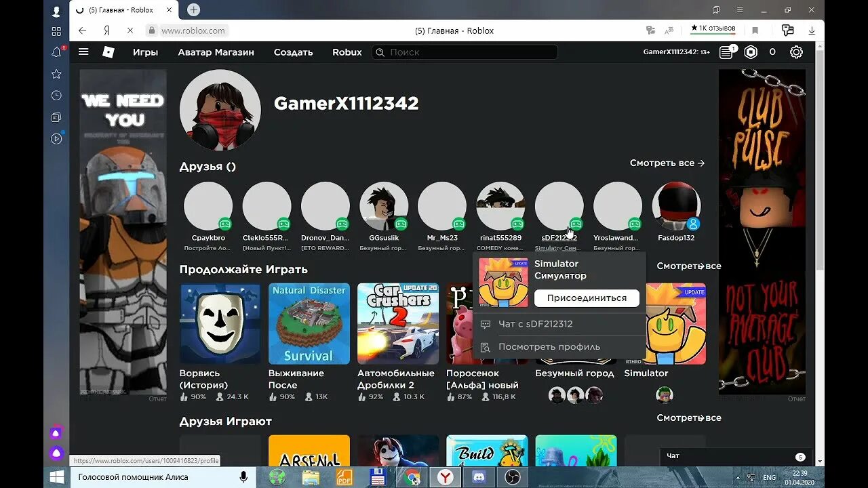Screen dimensions: 868x488
Task: Open friend Dronov_Dan's avatar
Action: (x=325, y=206)
